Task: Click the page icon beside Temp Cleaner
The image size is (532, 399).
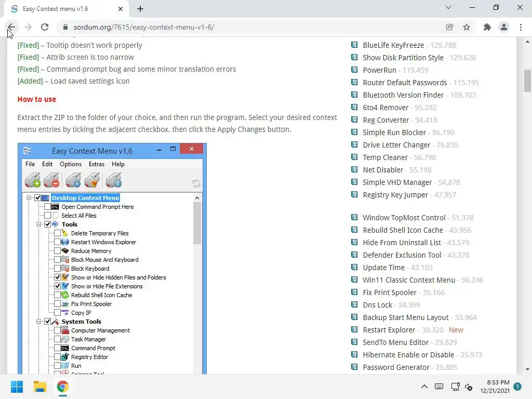Action: pyautogui.click(x=354, y=157)
